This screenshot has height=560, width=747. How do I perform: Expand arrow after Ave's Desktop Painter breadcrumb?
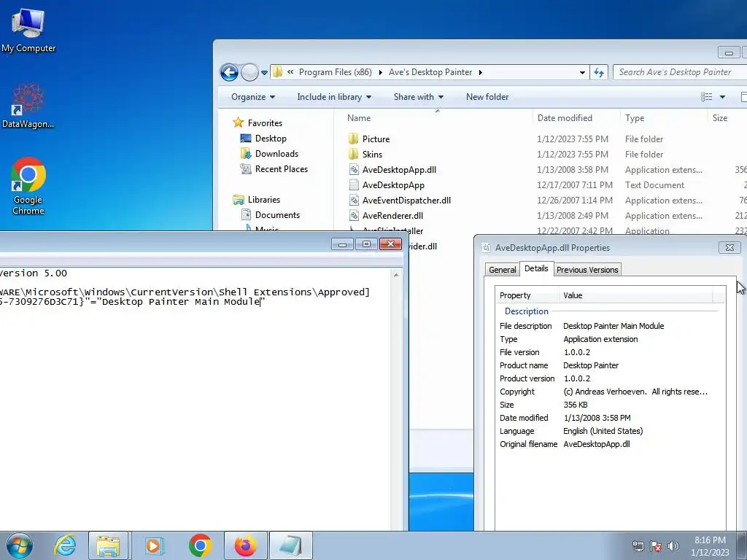(480, 72)
